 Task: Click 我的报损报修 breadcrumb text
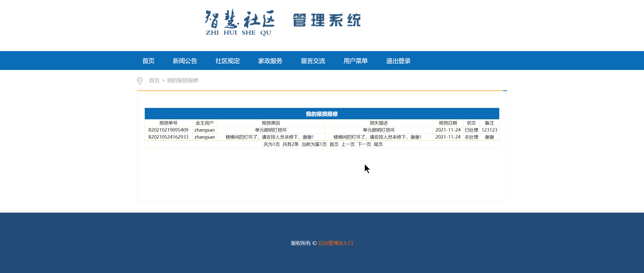tap(183, 81)
